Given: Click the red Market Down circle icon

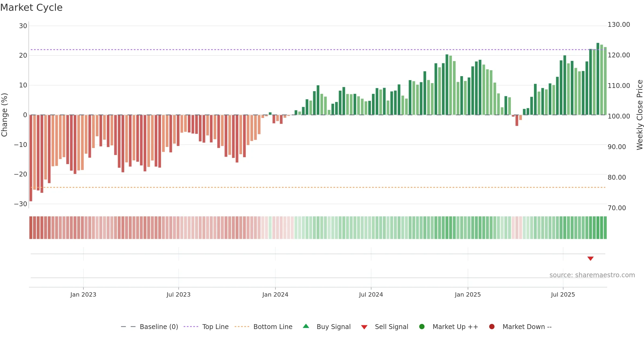Looking at the screenshot, I should 492,327.
